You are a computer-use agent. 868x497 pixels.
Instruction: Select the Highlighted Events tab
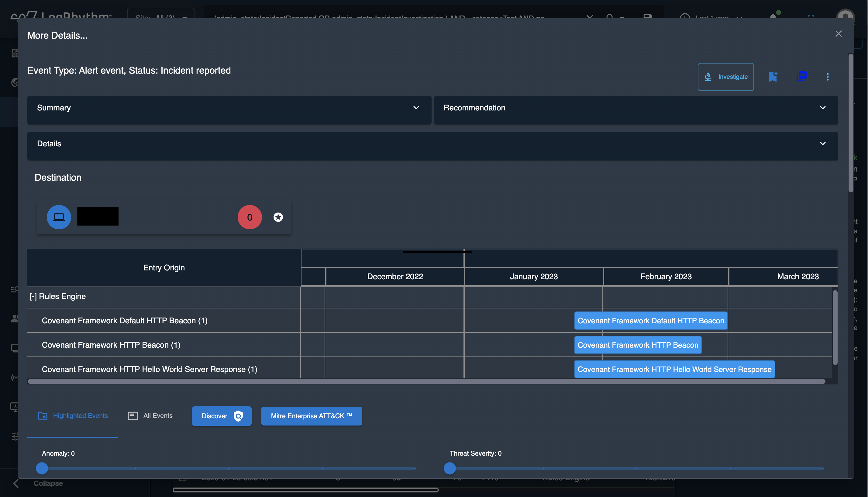point(73,416)
